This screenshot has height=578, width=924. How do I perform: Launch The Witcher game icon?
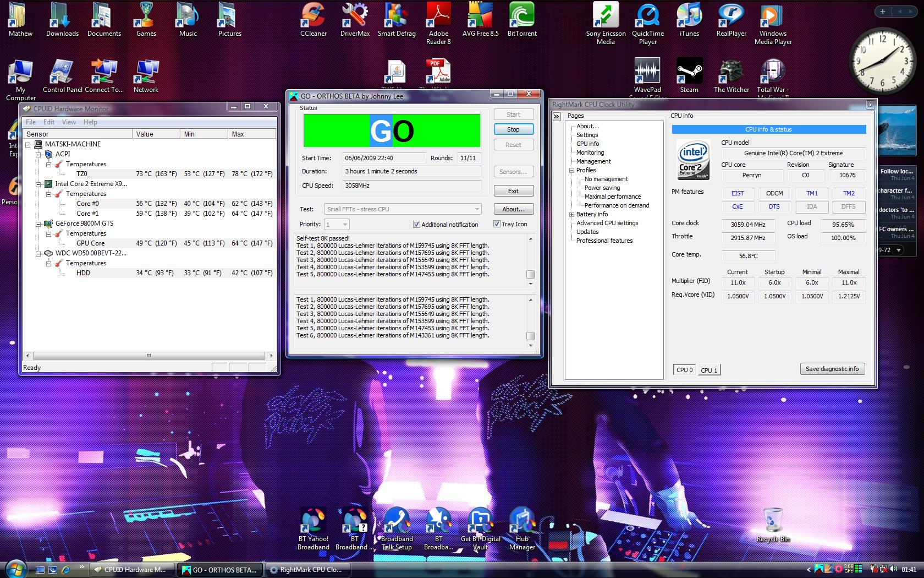click(x=731, y=75)
